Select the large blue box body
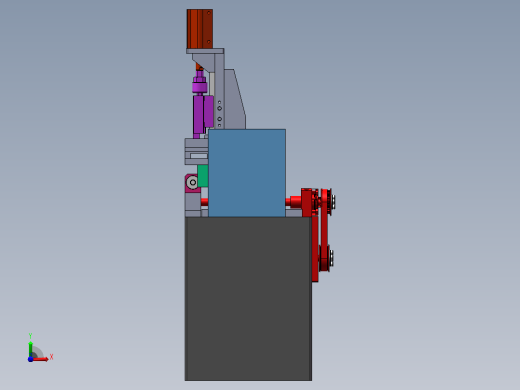 247,173
